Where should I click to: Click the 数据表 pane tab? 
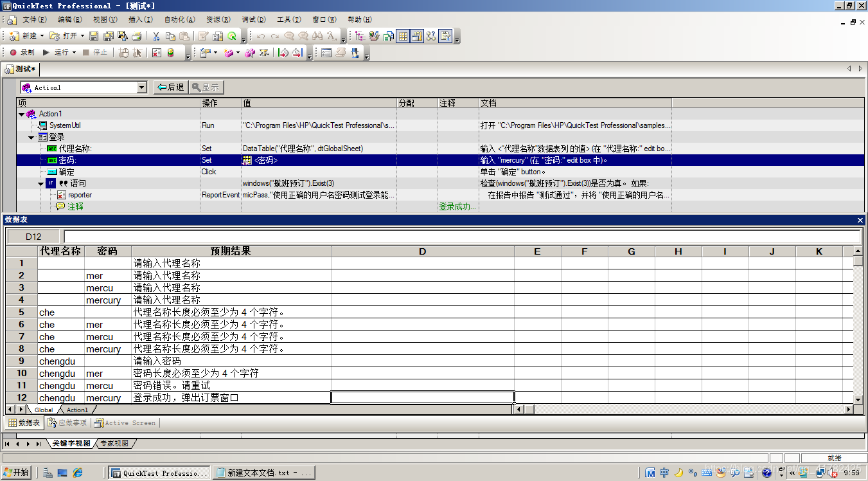24,423
